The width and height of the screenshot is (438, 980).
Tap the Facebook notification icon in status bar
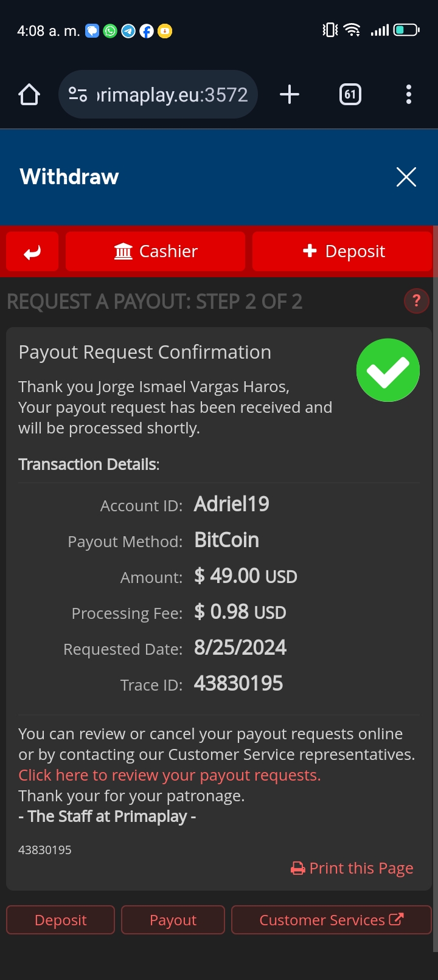[147, 31]
